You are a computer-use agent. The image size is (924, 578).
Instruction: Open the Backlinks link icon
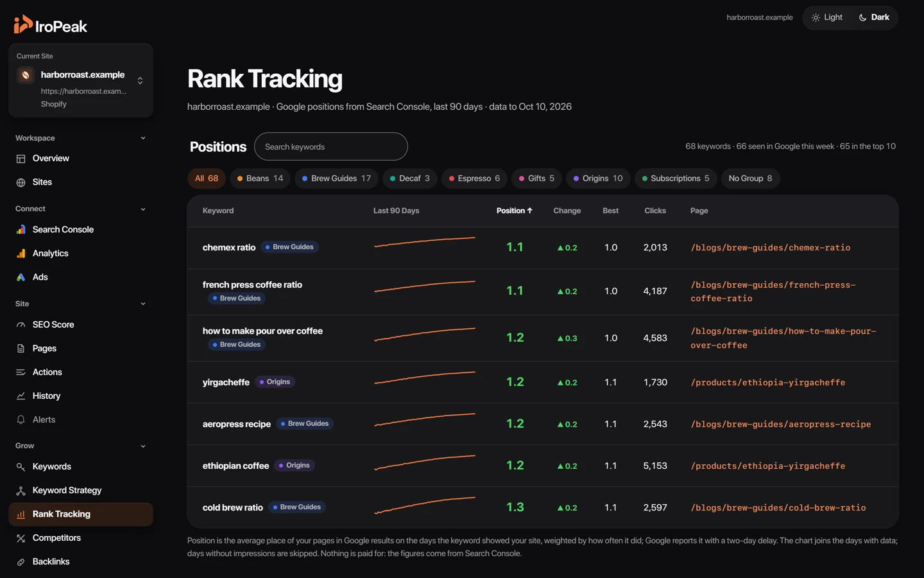point(21,562)
